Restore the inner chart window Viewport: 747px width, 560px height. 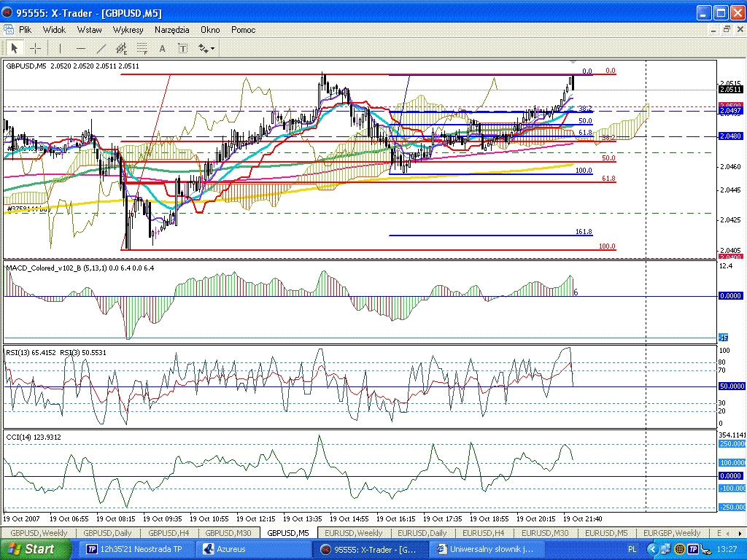pos(727,29)
